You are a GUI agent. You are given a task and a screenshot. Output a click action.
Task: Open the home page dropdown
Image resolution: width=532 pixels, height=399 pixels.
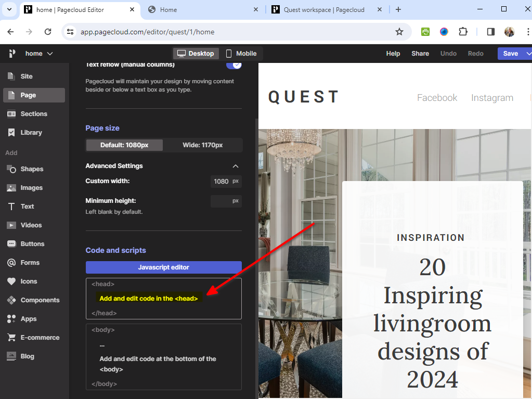[39, 54]
